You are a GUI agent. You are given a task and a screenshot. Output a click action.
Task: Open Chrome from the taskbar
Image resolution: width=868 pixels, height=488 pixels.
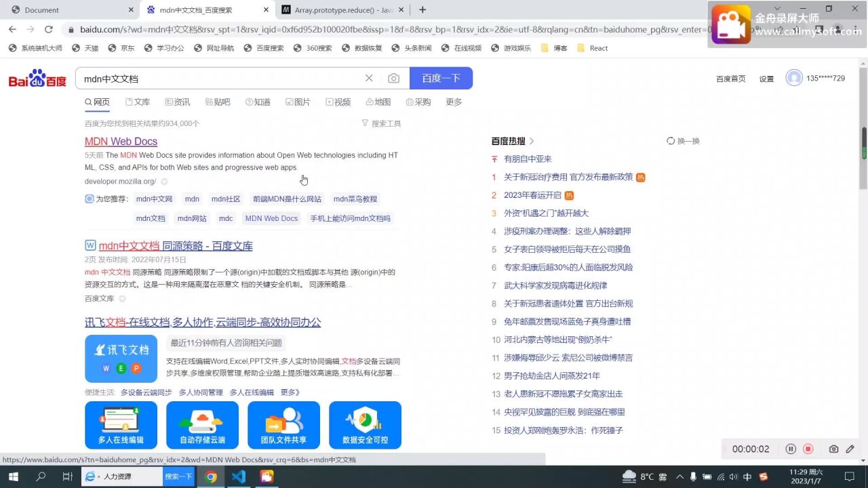click(211, 476)
